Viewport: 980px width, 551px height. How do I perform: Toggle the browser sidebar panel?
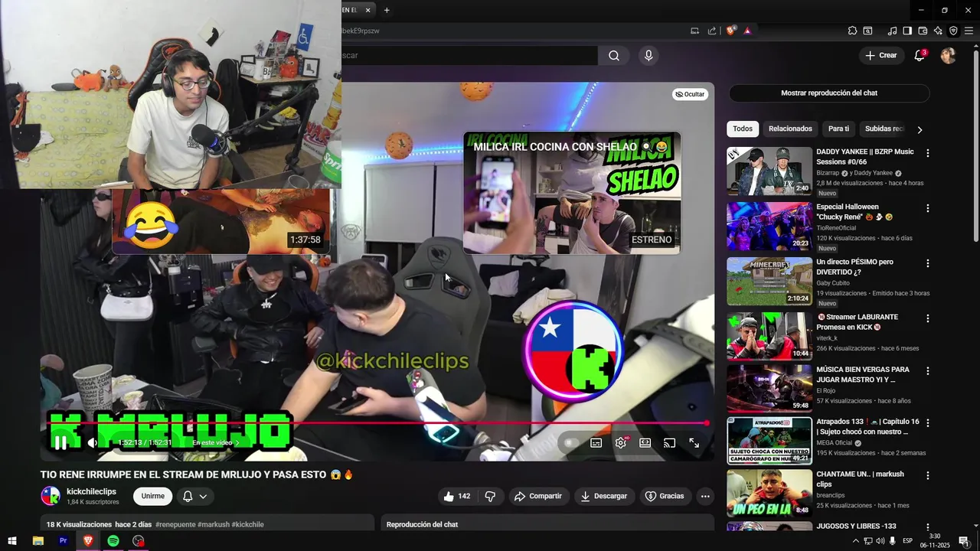(x=907, y=31)
